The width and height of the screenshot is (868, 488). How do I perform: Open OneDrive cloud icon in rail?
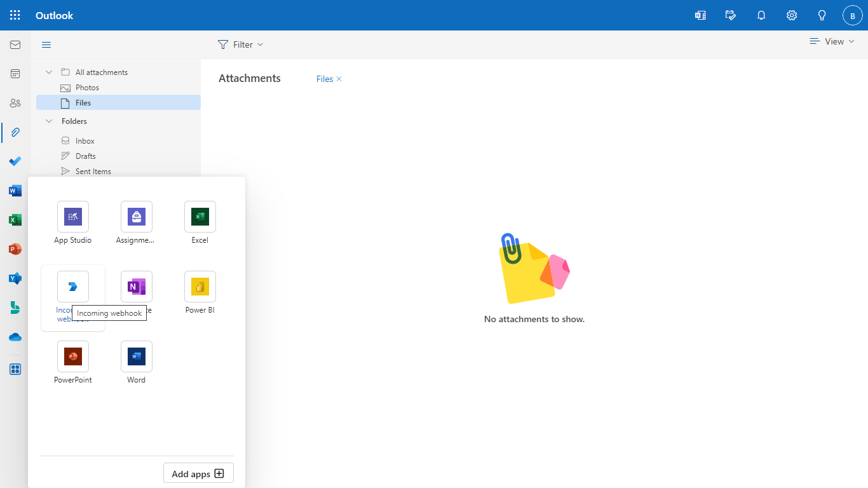[15, 337]
